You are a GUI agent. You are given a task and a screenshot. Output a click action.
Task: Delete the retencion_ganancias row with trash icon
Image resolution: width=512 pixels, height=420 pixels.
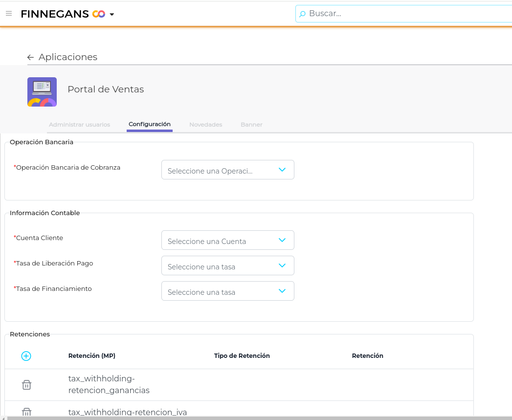point(27,385)
